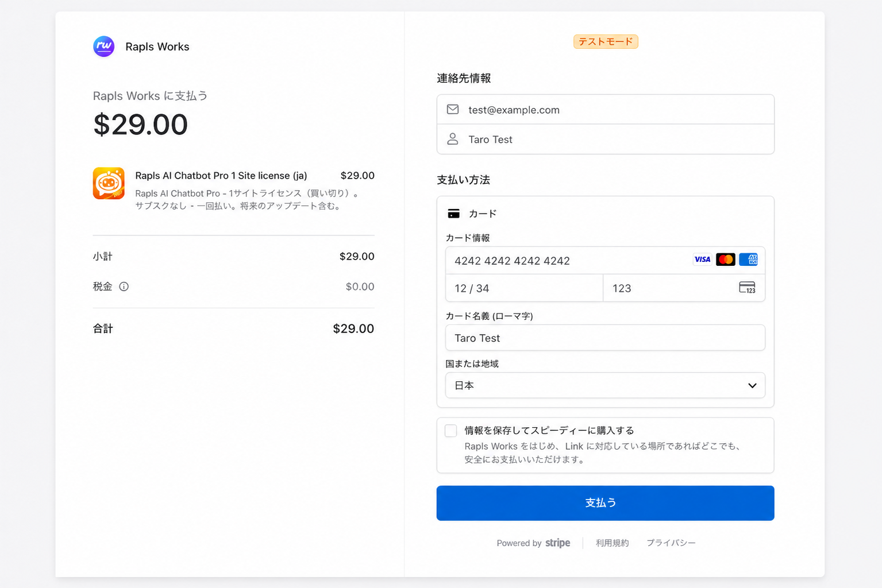Click the CVC card hint icon
Viewport: 882px width, 588px height.
(x=748, y=288)
